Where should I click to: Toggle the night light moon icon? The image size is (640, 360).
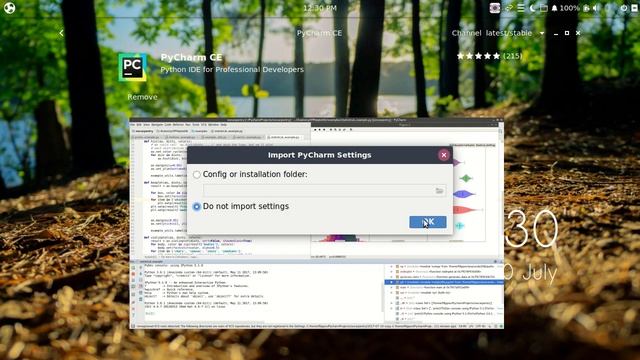click(532, 8)
